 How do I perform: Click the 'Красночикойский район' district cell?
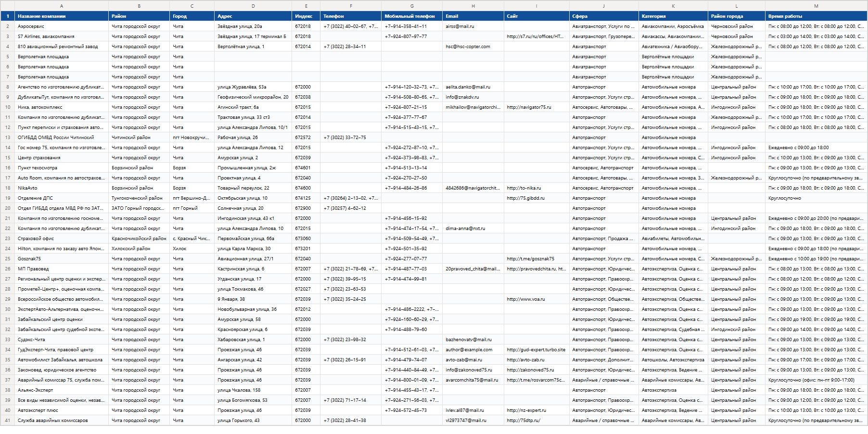(139, 238)
